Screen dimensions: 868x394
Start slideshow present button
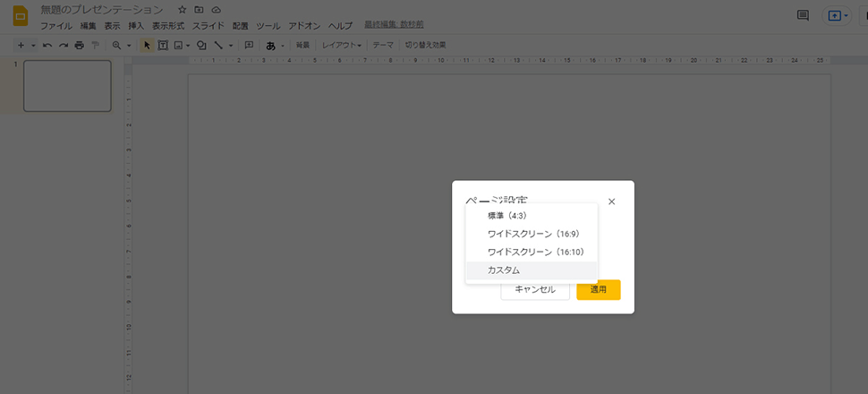tap(834, 16)
